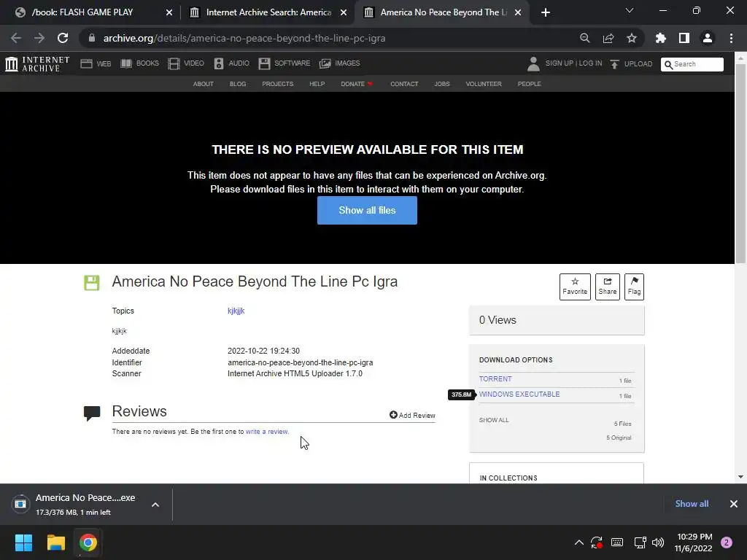Click the page vertical scrollbar thumb

pos(740,163)
